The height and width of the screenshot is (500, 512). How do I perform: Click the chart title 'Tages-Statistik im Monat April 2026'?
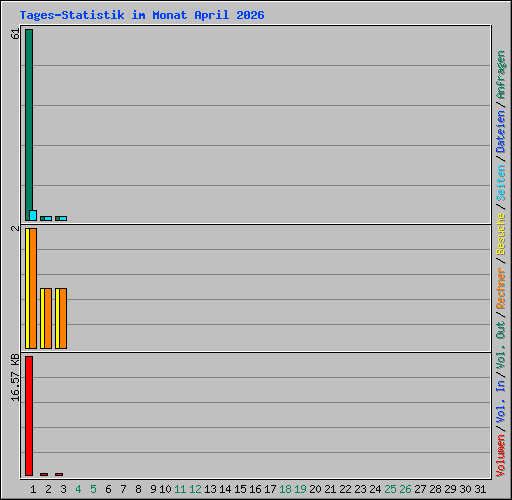(142, 15)
